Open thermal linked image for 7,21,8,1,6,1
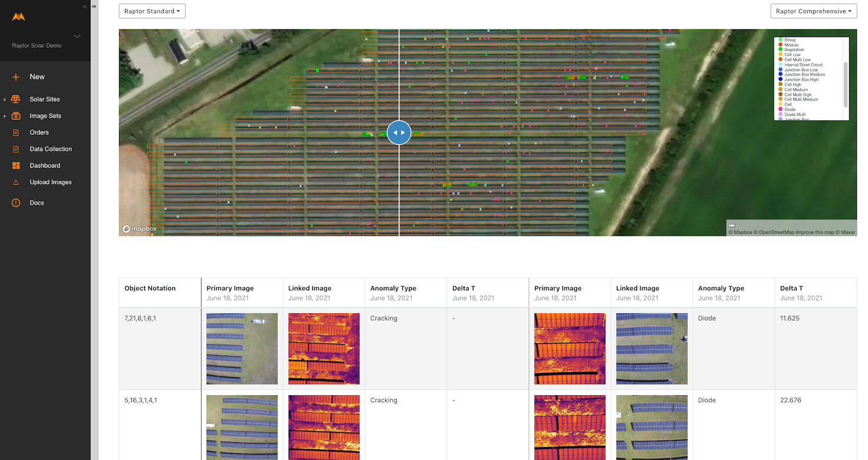Screen dimensions: 868x460 [x=324, y=349]
